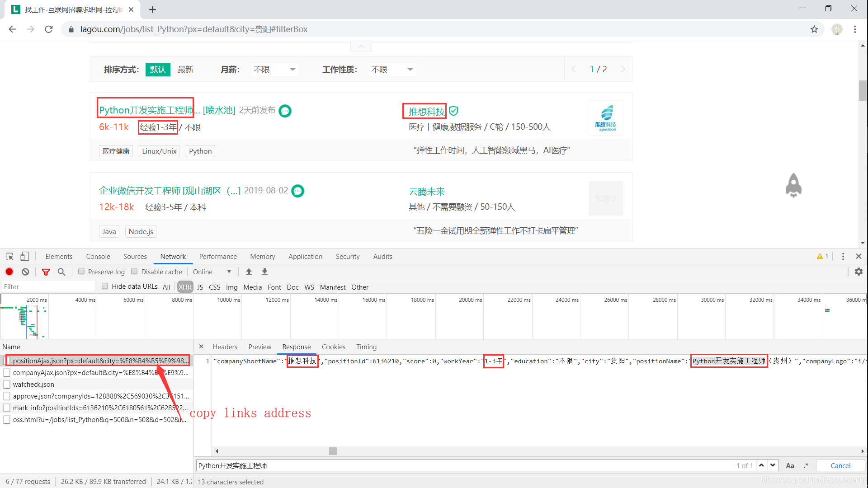Viewport: 868px width, 488px height.
Task: Select the XHR request type filter
Action: 185,287
